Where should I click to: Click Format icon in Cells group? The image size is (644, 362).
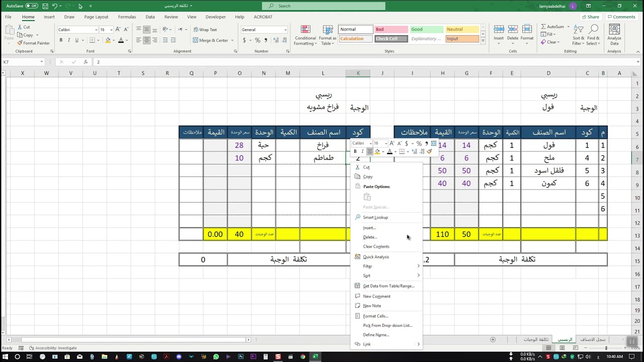coord(527,30)
